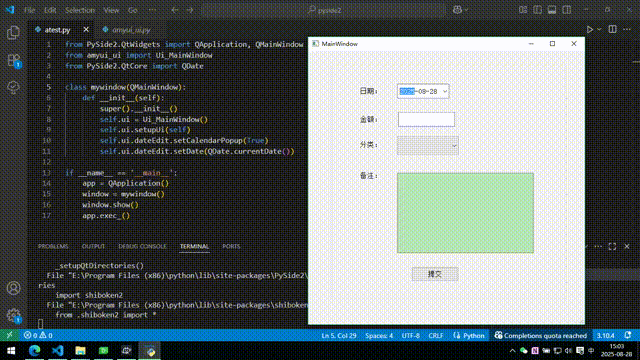
Task: Open the customize layout icon in title bar
Action: [523, 10]
